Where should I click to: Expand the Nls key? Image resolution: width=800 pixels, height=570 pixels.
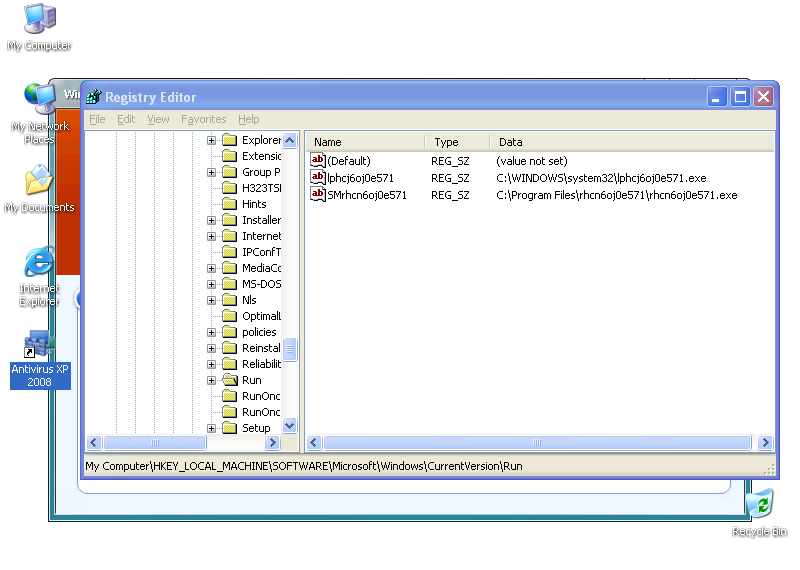(x=211, y=300)
